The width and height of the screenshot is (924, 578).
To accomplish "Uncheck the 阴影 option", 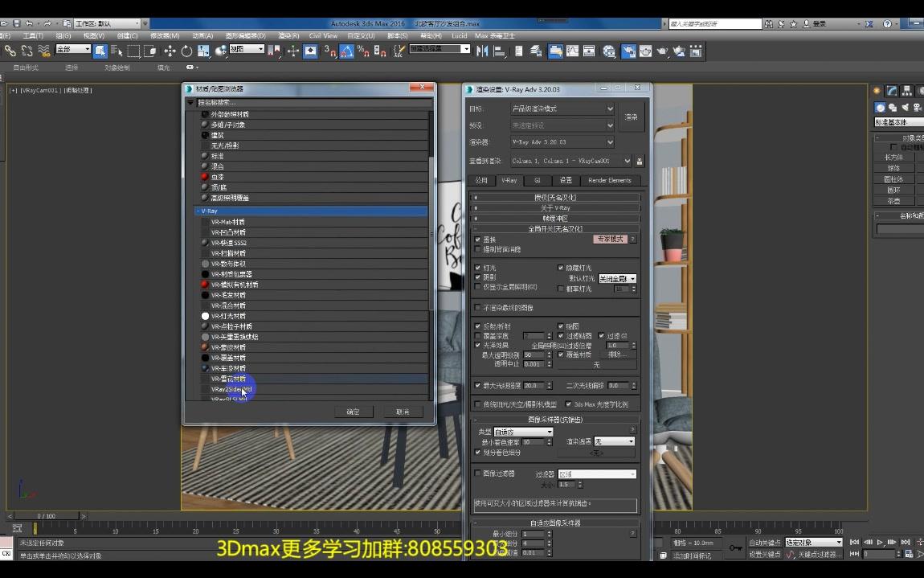I will click(x=479, y=277).
